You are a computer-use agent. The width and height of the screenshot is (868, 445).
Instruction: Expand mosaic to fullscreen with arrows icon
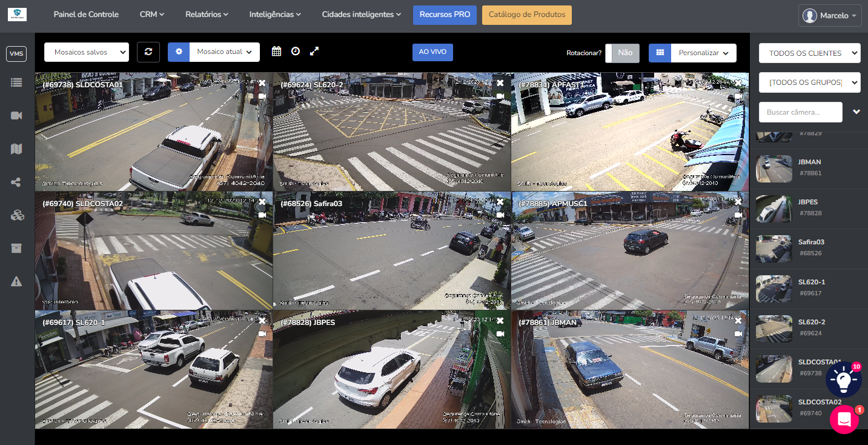point(314,52)
